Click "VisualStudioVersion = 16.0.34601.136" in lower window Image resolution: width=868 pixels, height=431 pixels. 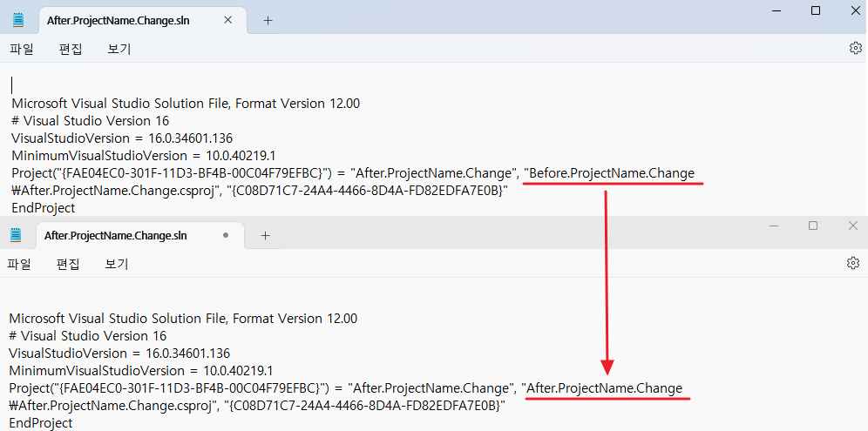119,354
